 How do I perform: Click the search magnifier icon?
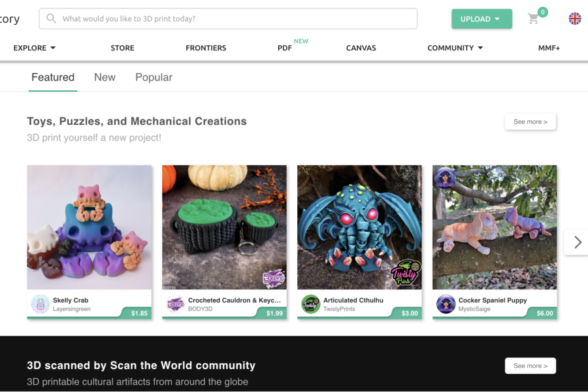[51, 19]
